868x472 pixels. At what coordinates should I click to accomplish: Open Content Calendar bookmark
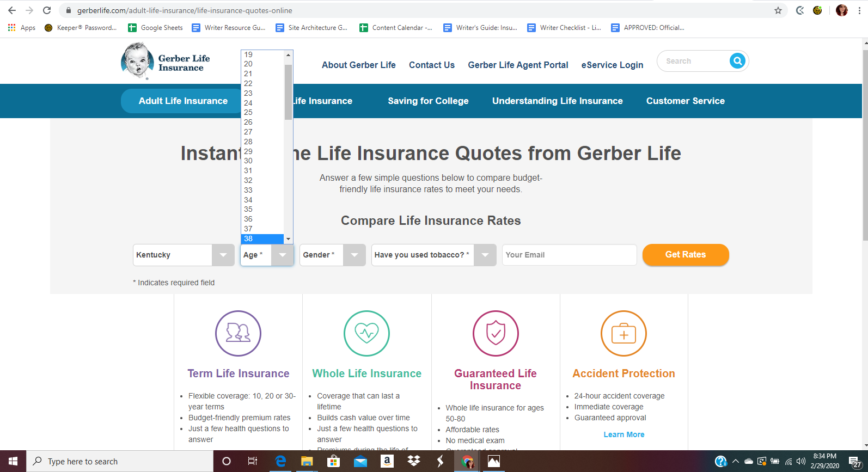(x=396, y=28)
